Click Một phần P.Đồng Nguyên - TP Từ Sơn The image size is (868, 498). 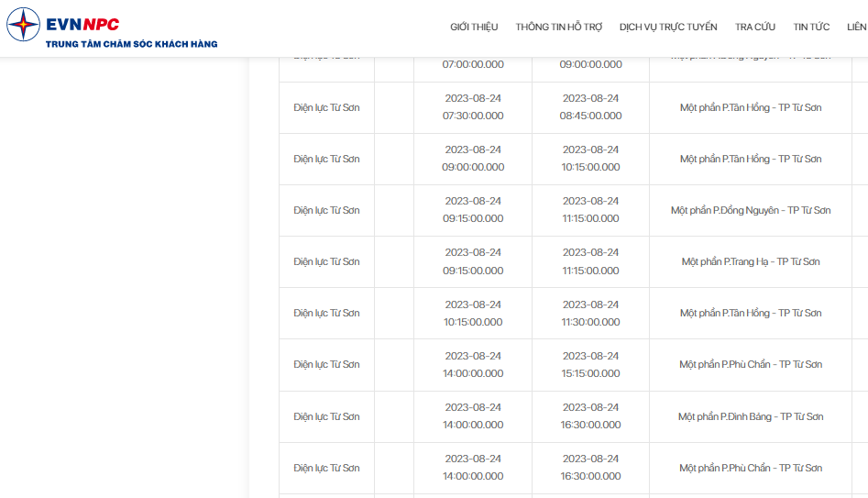[751, 211]
